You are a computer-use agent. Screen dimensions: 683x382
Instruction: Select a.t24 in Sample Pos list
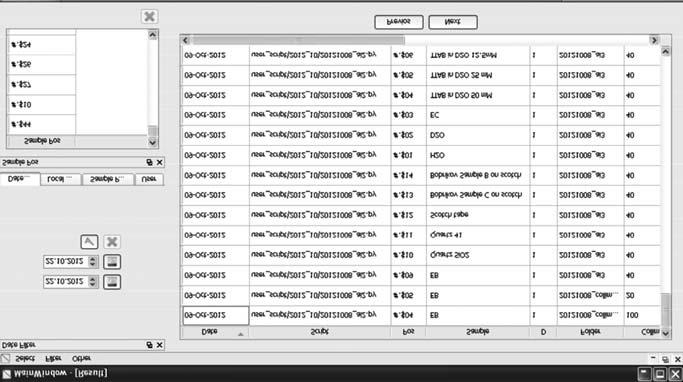[x=41, y=44]
